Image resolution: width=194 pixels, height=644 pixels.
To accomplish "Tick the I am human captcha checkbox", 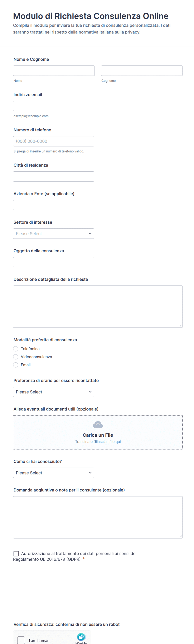I will click(21, 640).
